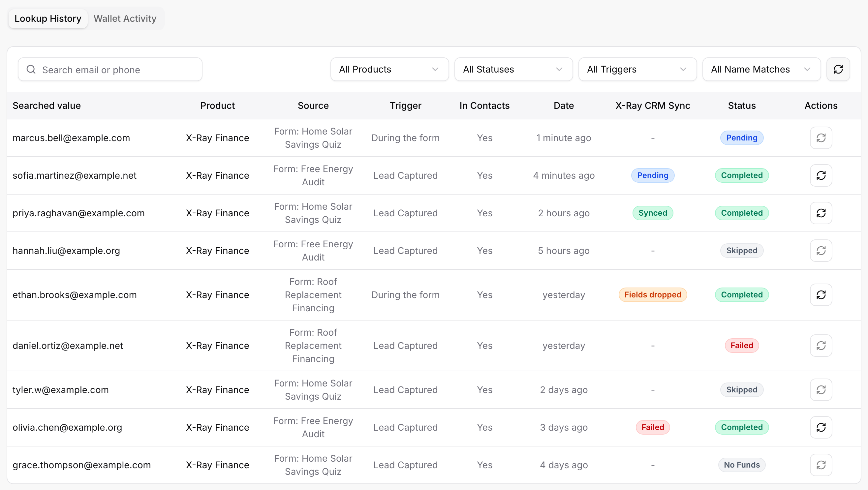Click the Completed badge for priya.raghavan
The image size is (868, 490).
click(x=742, y=213)
